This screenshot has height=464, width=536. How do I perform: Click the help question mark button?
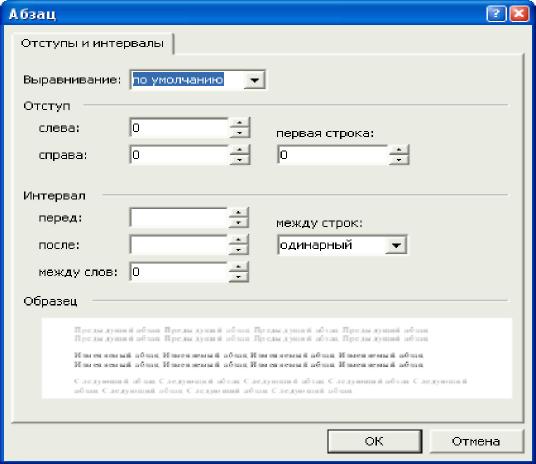(496, 14)
